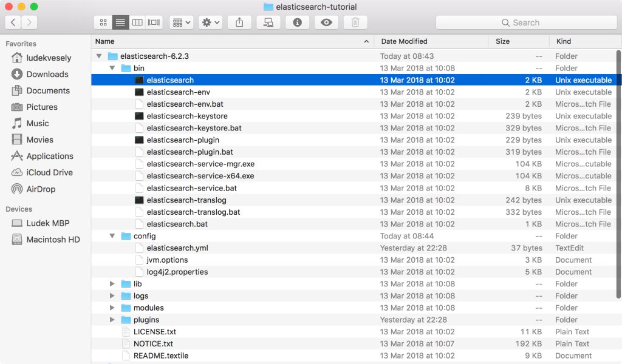Click the Quick Look eye button
This screenshot has height=364, width=622.
[326, 22]
